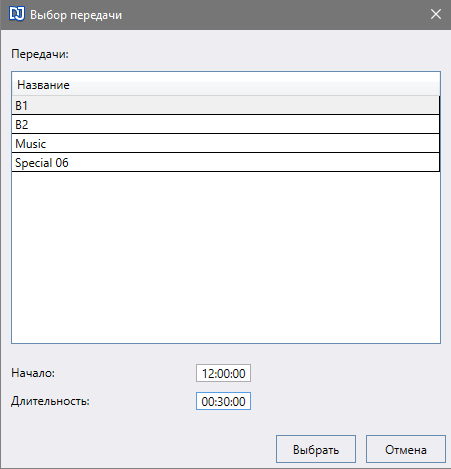The height and width of the screenshot is (469, 451).
Task: Focus the Длительность time field
Action: (x=223, y=401)
